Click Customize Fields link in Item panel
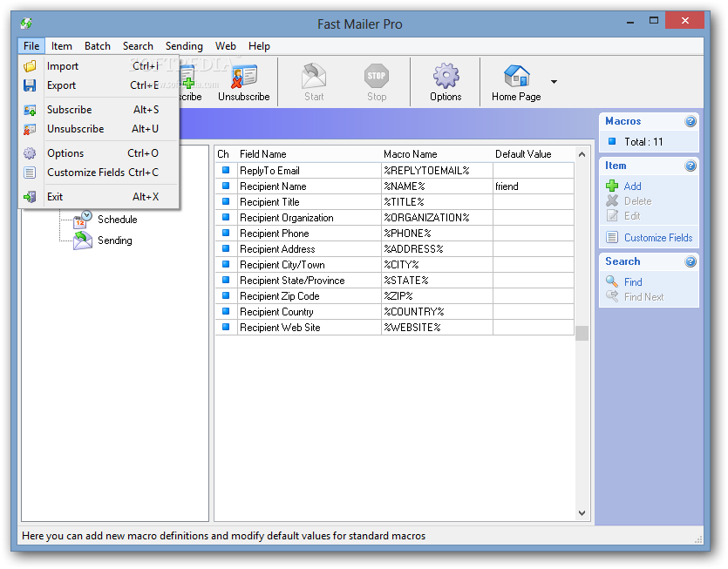728x569 pixels. [658, 238]
